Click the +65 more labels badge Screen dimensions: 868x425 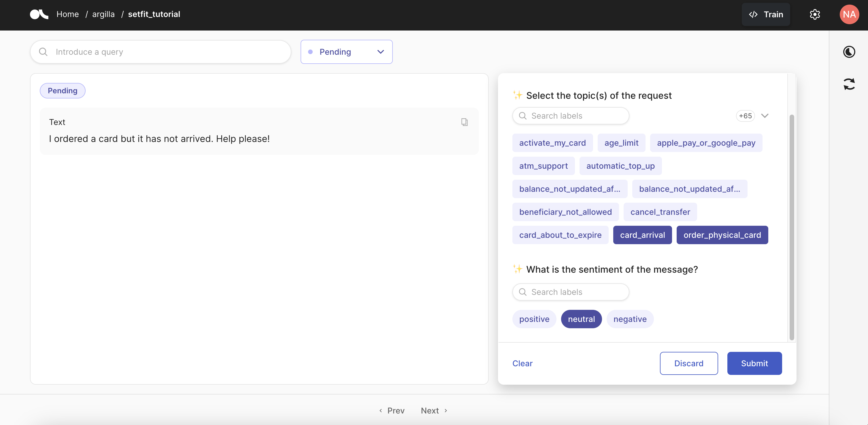745,116
